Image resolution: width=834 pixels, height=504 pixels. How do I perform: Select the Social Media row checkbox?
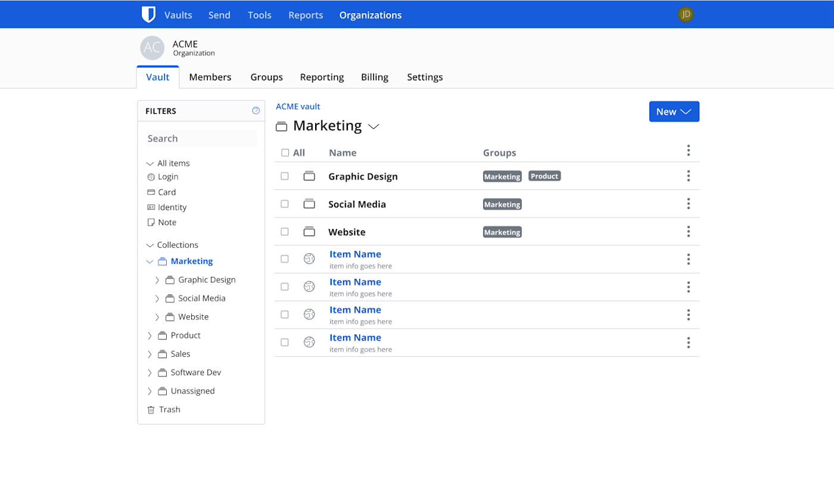click(x=285, y=203)
